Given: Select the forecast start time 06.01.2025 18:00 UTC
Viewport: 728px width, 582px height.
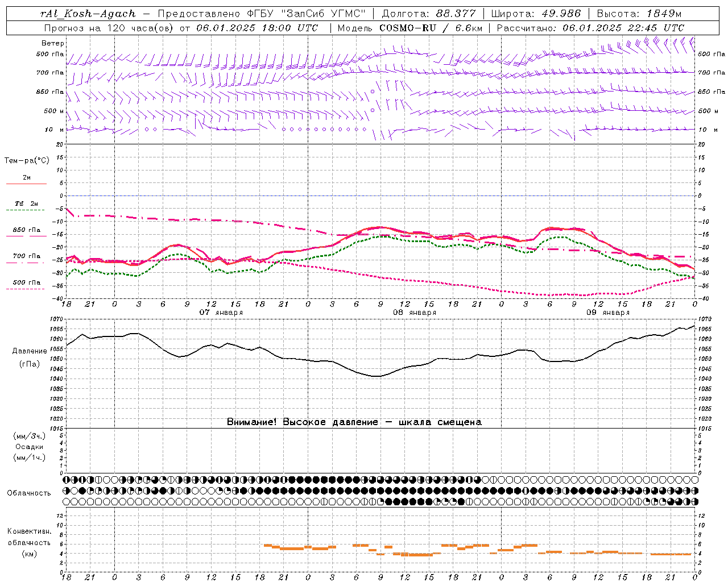Looking at the screenshot, I should [257, 27].
